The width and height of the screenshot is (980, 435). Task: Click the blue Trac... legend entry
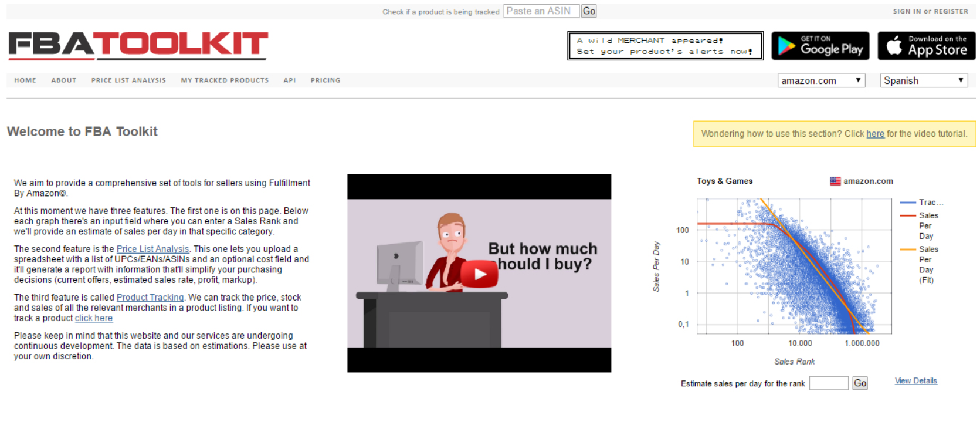point(921,203)
